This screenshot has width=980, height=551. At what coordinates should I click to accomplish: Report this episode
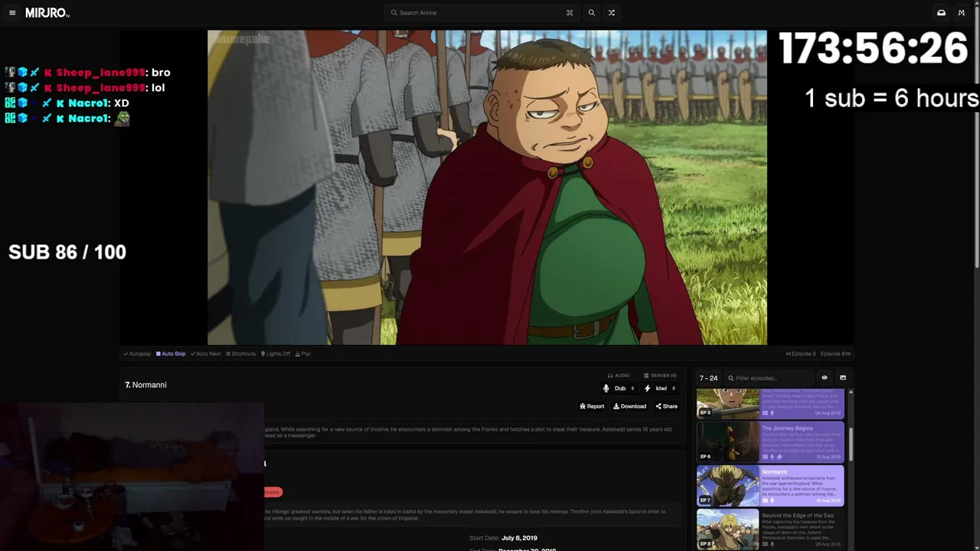coord(592,406)
